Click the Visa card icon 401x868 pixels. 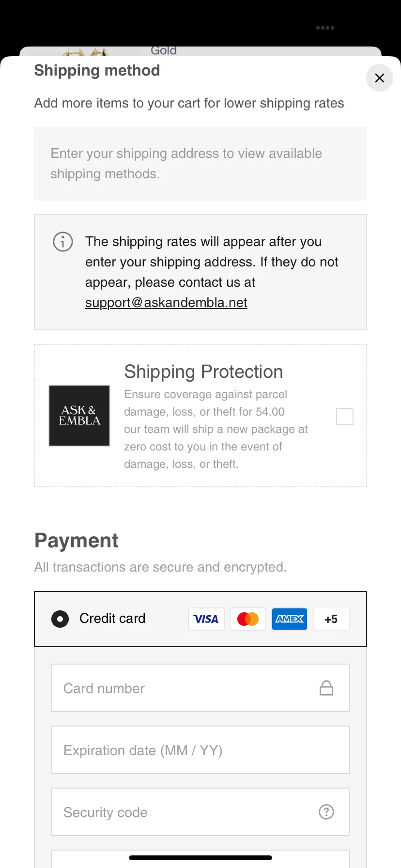point(206,619)
